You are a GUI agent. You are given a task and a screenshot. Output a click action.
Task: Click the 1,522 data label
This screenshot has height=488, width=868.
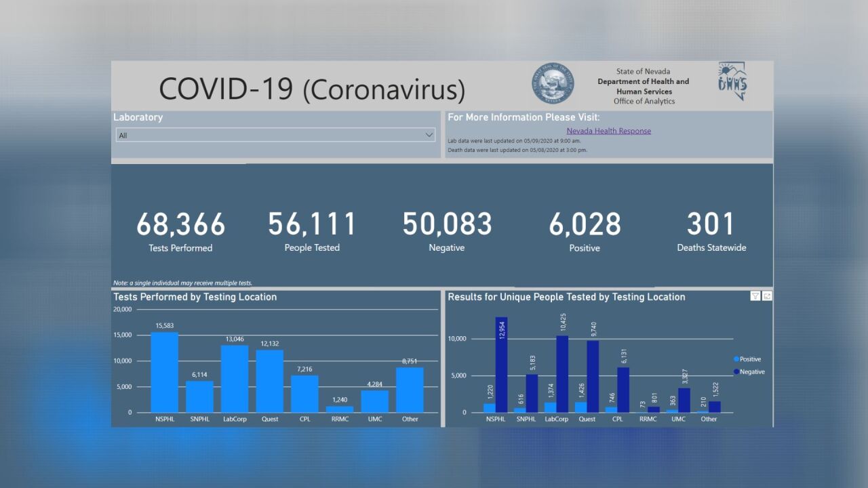click(715, 390)
